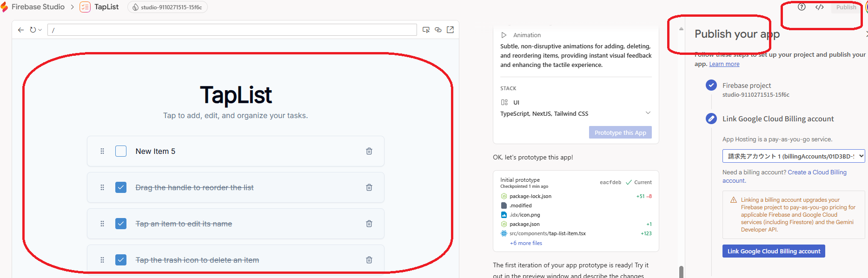The width and height of the screenshot is (868, 278).
Task: Show the +6 more files link
Action: tap(526, 243)
